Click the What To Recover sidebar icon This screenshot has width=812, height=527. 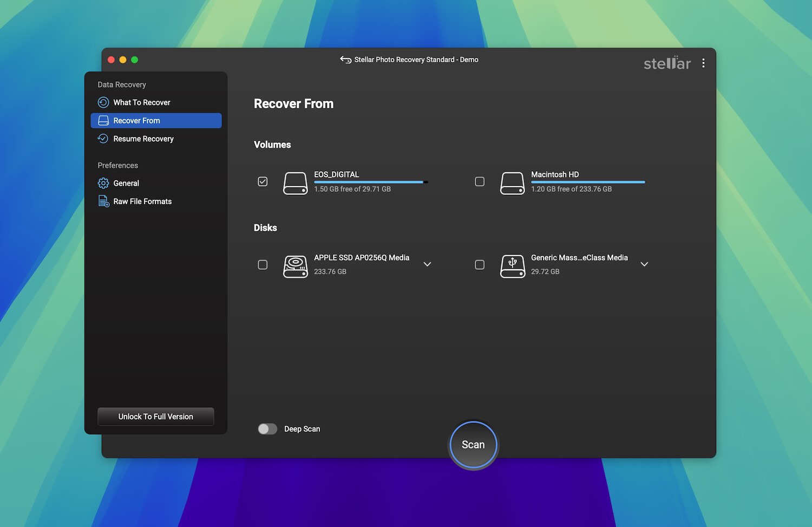[103, 102]
